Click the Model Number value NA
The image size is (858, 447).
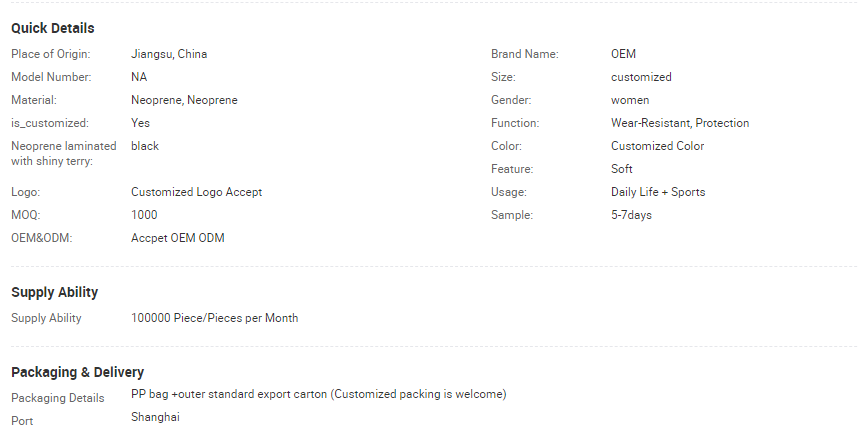139,77
